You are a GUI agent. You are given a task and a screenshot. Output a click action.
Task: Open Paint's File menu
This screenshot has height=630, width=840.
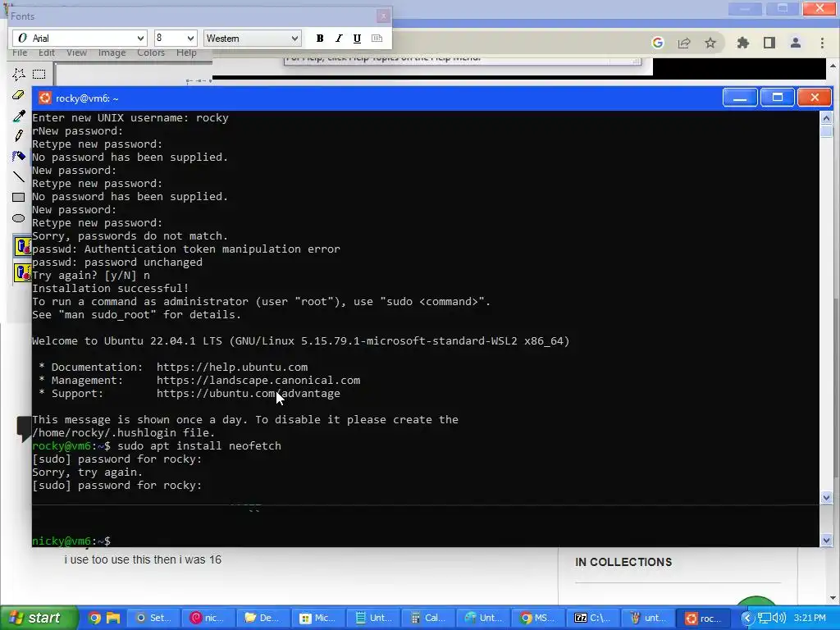coord(20,52)
